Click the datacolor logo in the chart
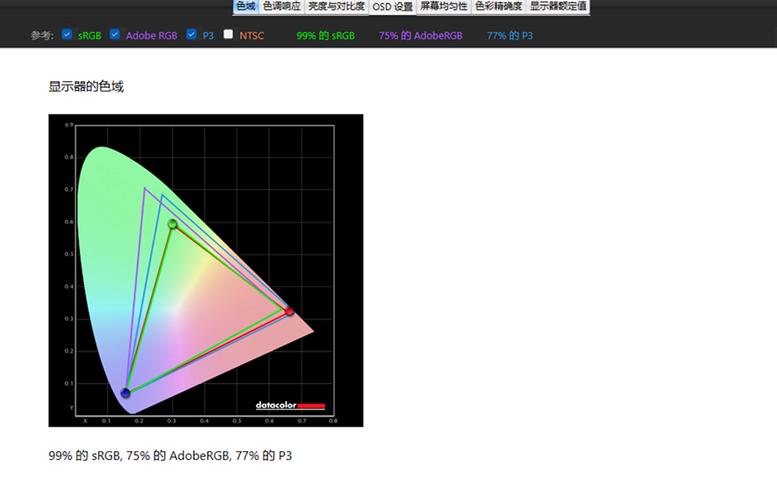Image resolution: width=777 pixels, height=500 pixels. tap(290, 405)
